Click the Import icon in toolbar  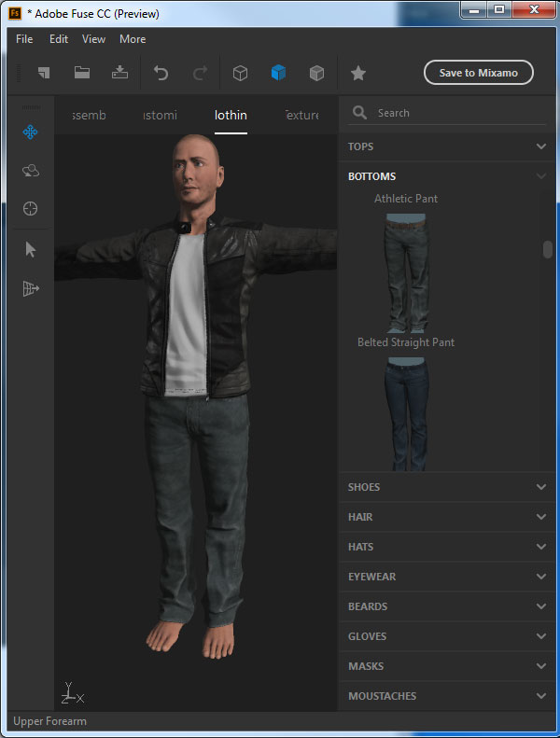coord(119,73)
